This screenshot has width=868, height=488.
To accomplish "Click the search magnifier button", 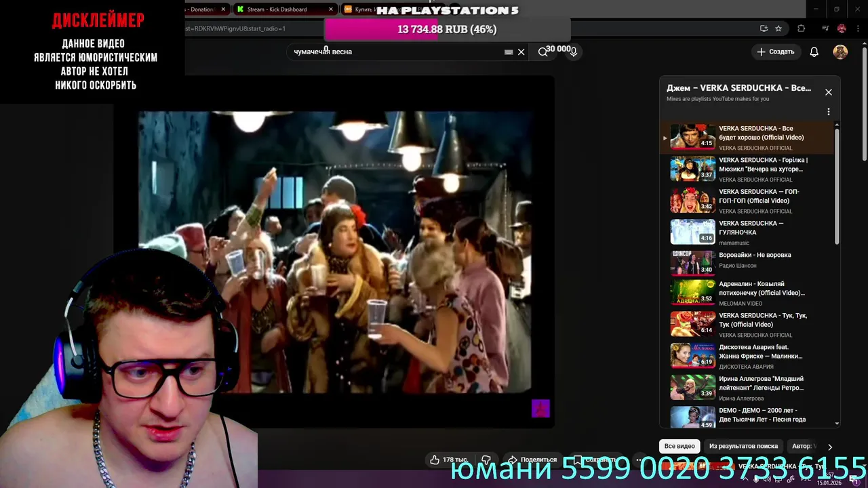I will click(542, 52).
